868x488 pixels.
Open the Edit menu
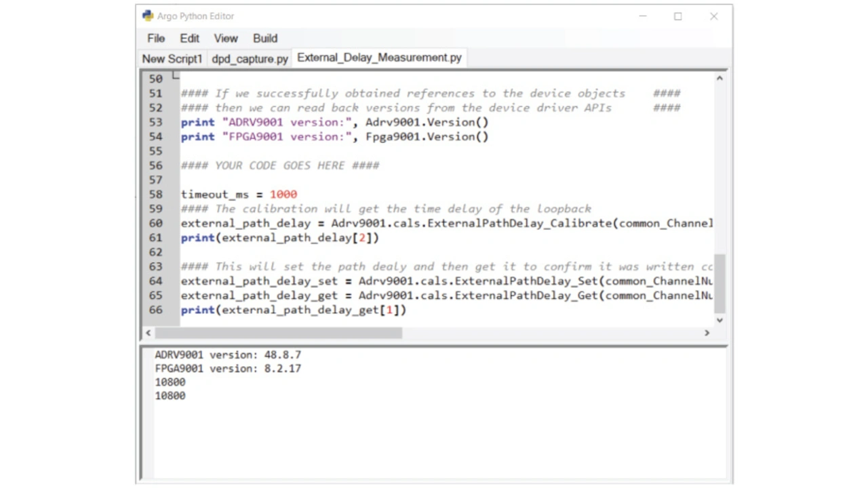pos(189,39)
